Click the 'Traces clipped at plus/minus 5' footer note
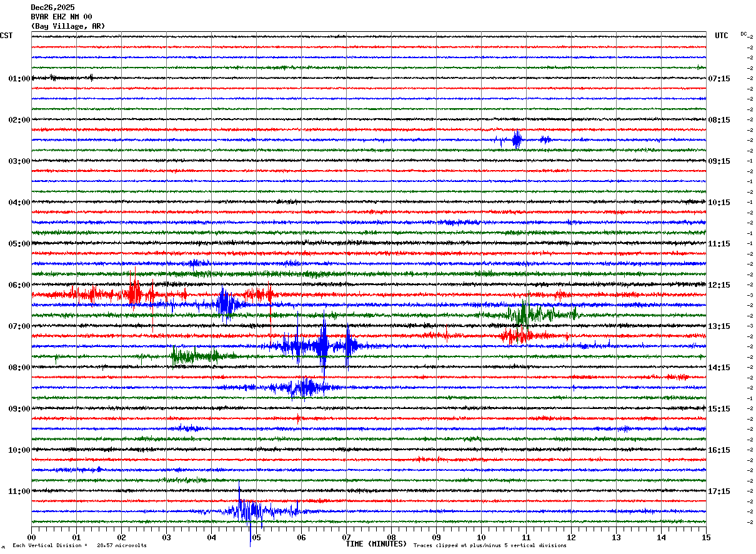 [x=490, y=546]
